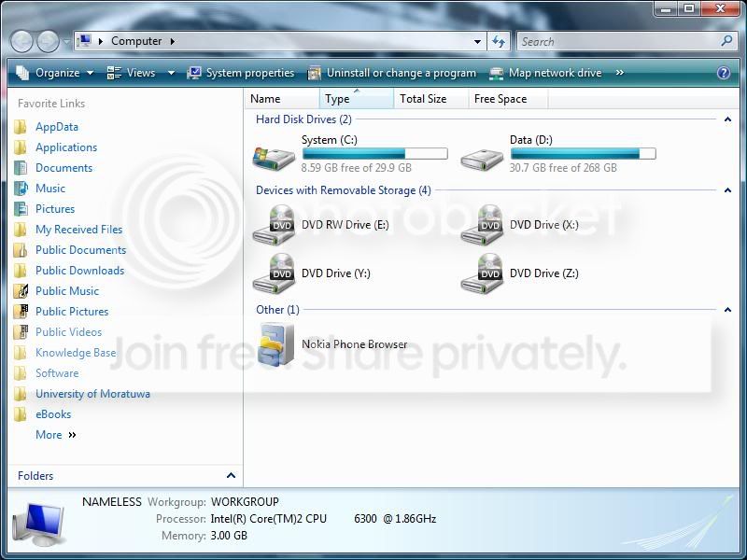Click the Public Pictures folder icon
Screen dimensions: 747x560
(x=20, y=312)
